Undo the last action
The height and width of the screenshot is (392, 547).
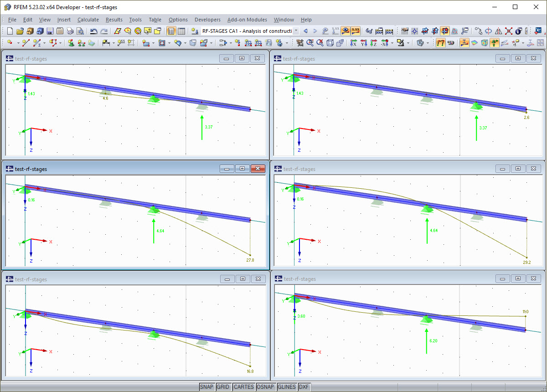point(94,31)
